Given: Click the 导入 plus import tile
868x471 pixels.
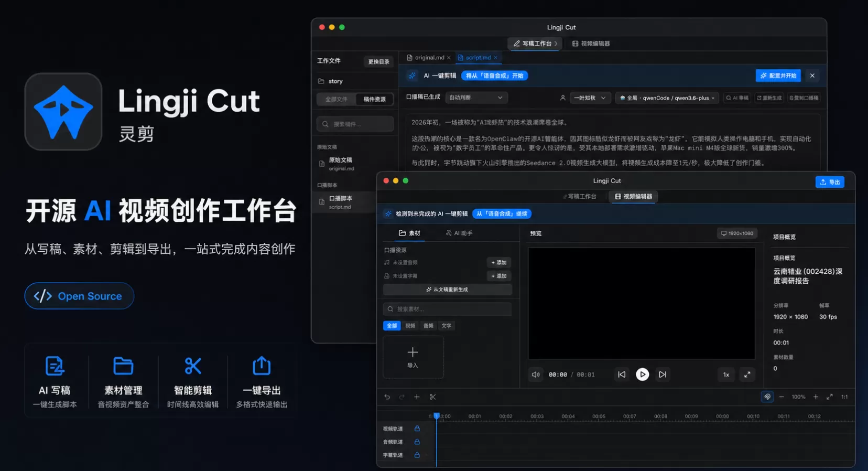Looking at the screenshot, I should [413, 357].
